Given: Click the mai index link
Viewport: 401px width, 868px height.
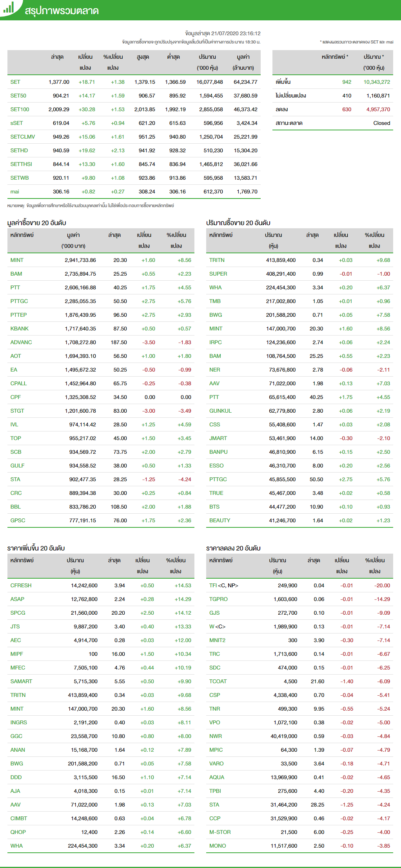Looking at the screenshot, I should (15, 191).
